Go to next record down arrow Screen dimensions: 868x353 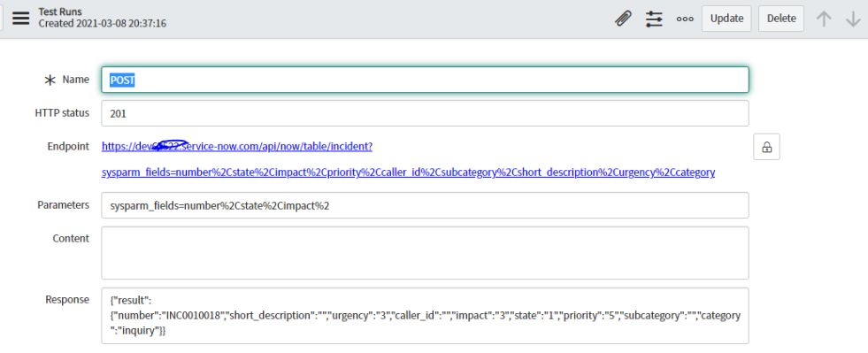point(852,19)
